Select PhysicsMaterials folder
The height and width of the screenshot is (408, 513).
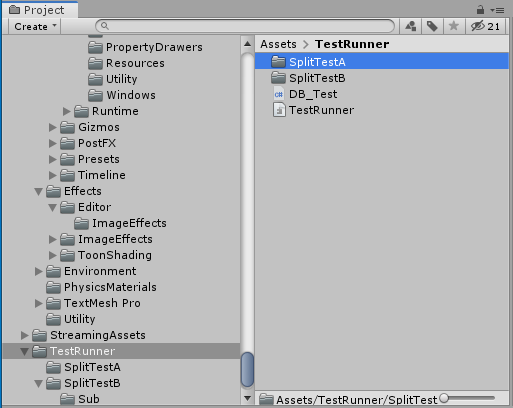(101, 287)
